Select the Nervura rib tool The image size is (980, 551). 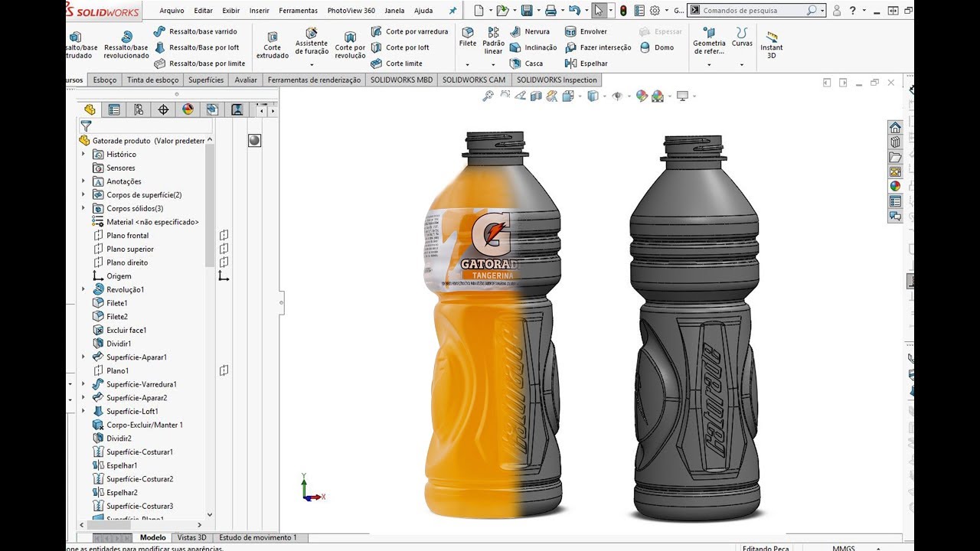(x=530, y=31)
